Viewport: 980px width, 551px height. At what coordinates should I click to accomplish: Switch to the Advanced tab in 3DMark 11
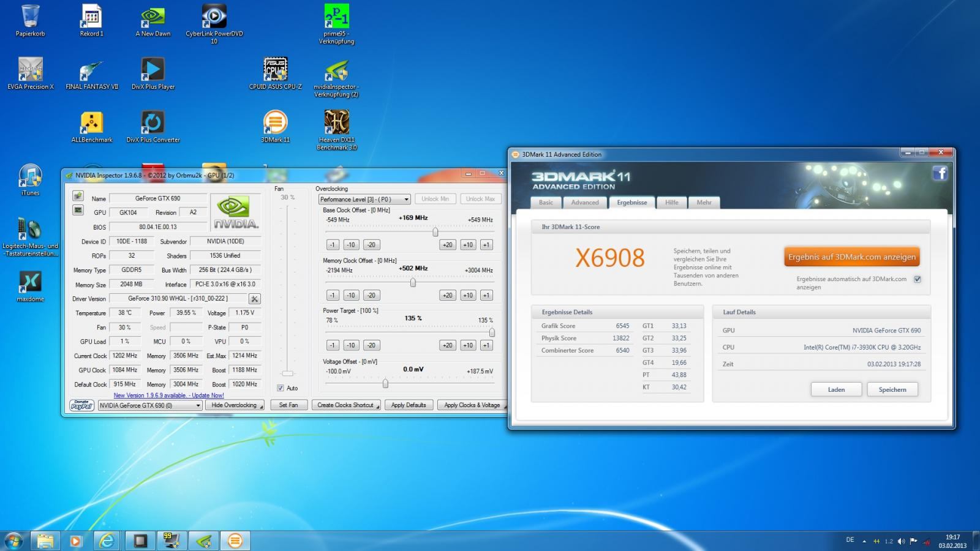[585, 203]
